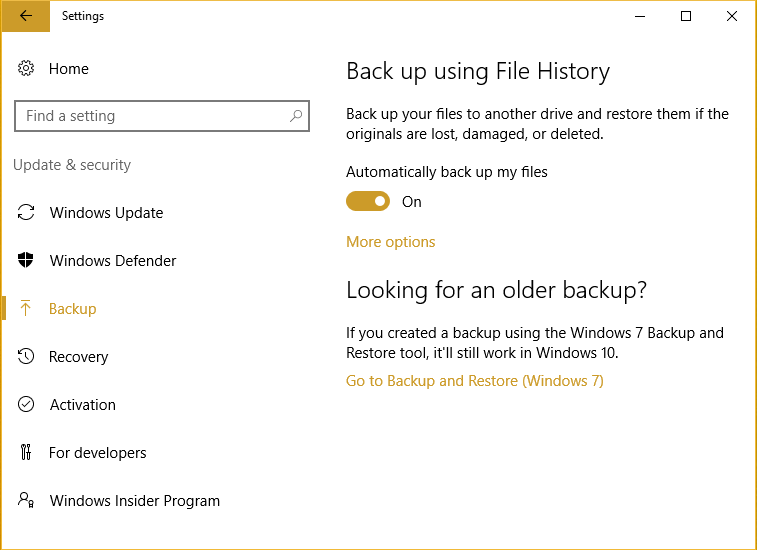
Task: Go to the Activation page
Action: pyautogui.click(x=83, y=405)
